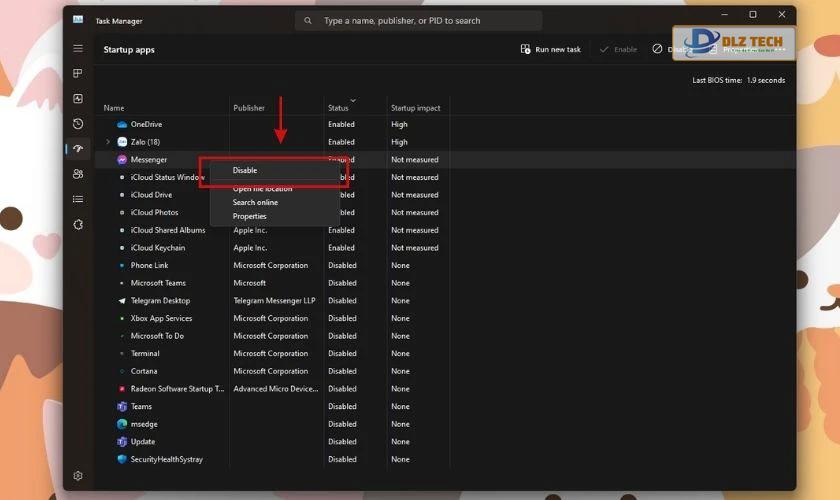Select the Phone Link row

click(x=445, y=266)
